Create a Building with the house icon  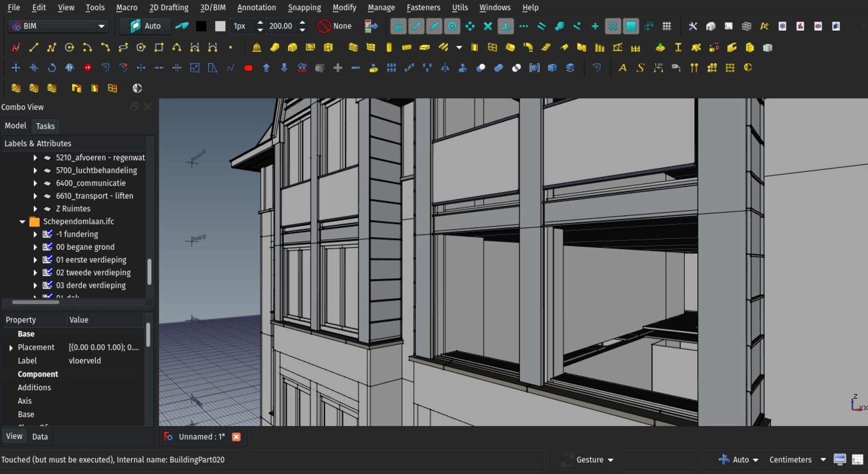[292, 47]
